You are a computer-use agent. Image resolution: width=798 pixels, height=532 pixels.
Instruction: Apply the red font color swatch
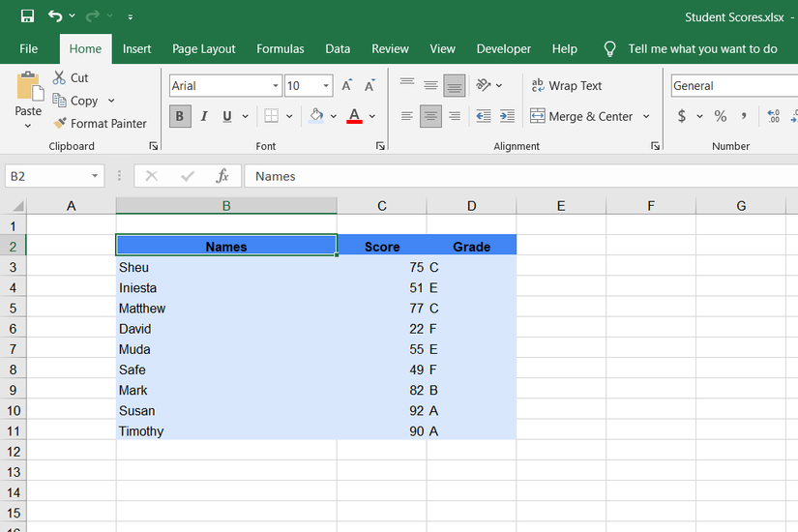[354, 116]
